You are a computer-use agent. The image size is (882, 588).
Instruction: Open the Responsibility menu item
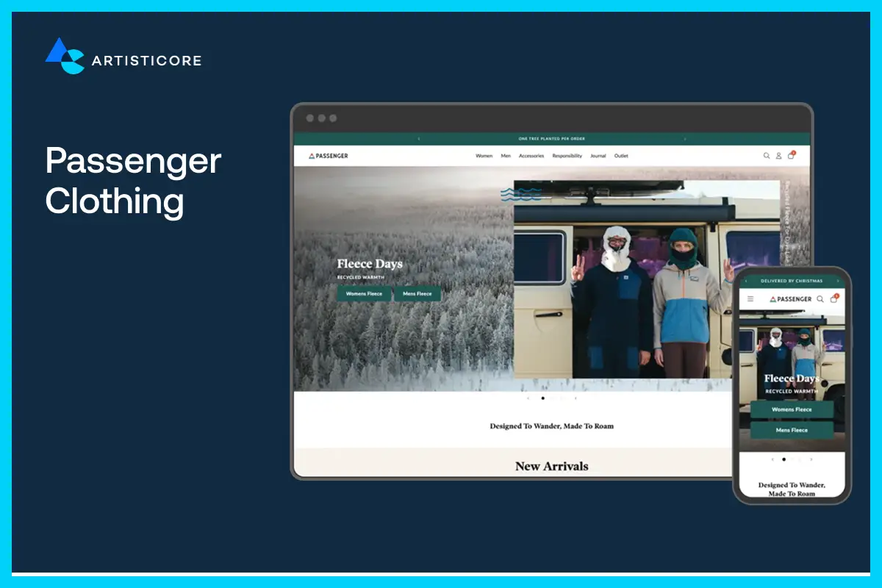567,156
